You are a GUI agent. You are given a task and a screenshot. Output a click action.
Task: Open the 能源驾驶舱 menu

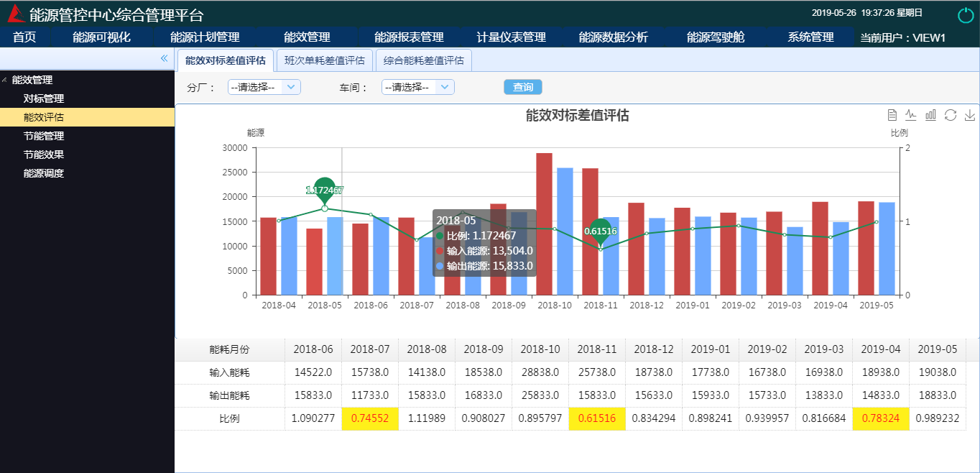(x=716, y=37)
